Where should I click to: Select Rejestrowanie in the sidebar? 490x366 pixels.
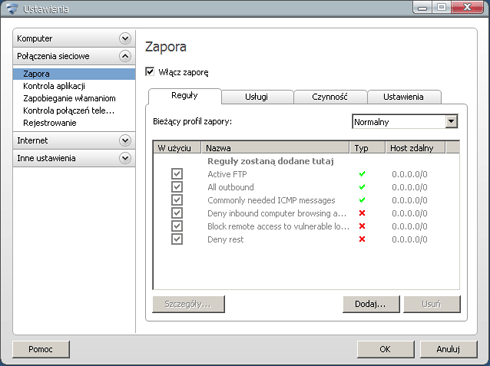50,123
